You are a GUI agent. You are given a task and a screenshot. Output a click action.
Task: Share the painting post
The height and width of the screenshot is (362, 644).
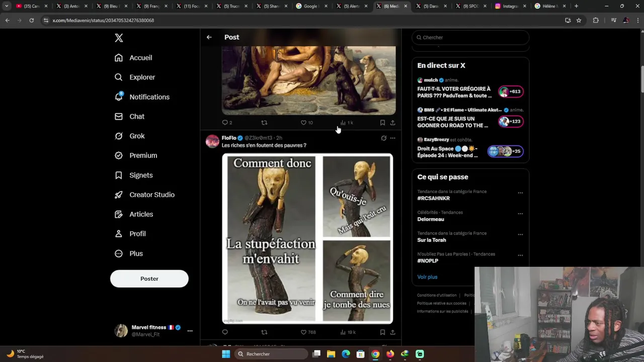(392, 123)
